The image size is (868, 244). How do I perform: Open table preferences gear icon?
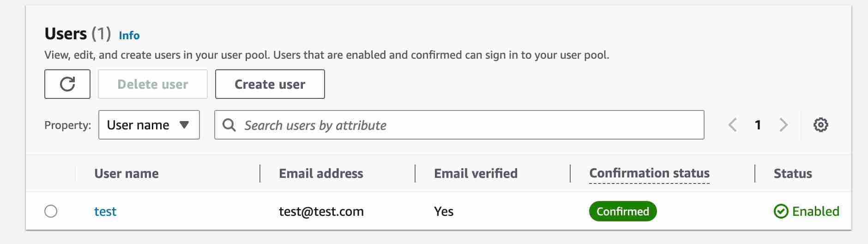(x=820, y=125)
